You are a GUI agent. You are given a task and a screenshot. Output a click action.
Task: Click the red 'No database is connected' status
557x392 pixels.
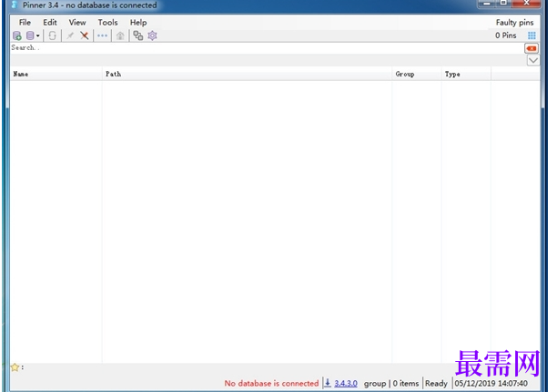(271, 384)
